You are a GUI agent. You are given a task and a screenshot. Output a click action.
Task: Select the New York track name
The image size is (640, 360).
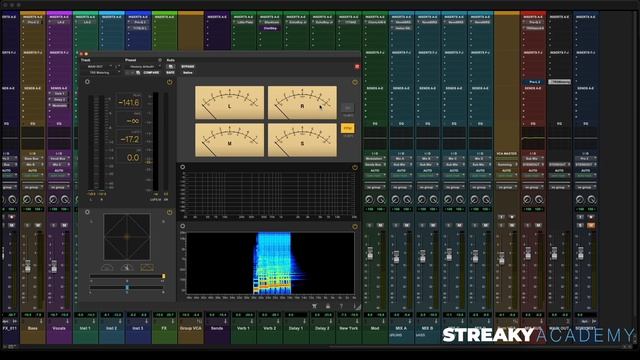[x=349, y=328]
